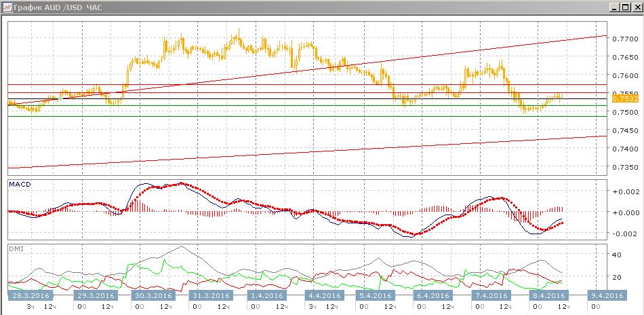Image resolution: width=644 pixels, height=315 pixels.
Task: Click the 0.7450 price axis label
Action: coord(625,131)
